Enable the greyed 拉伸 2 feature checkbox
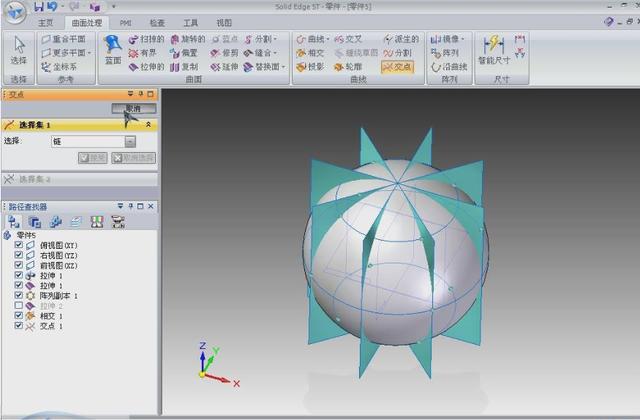640x420 pixels. point(19,306)
